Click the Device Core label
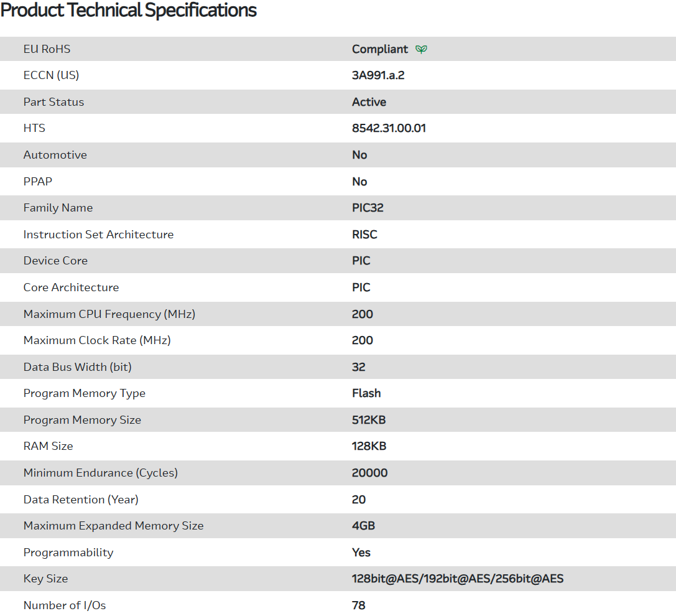Viewport: 676px width, 616px height. click(x=55, y=261)
